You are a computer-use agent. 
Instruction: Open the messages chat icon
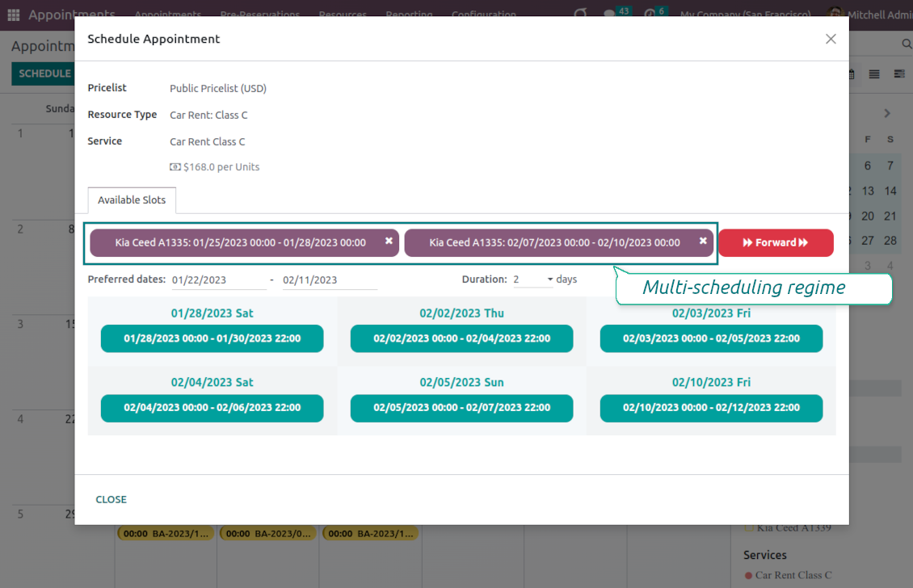[x=610, y=15]
